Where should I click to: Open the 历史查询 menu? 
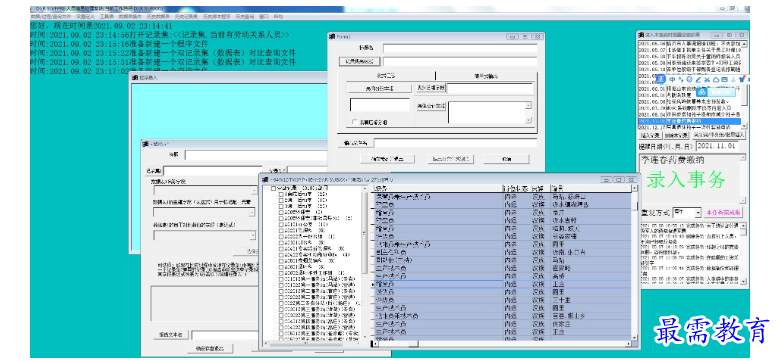click(x=244, y=16)
